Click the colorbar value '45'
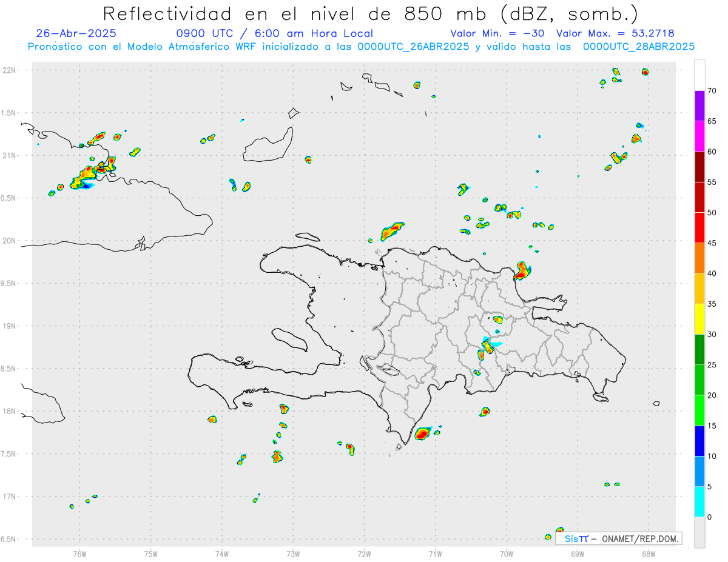The height and width of the screenshot is (562, 728). click(x=712, y=243)
